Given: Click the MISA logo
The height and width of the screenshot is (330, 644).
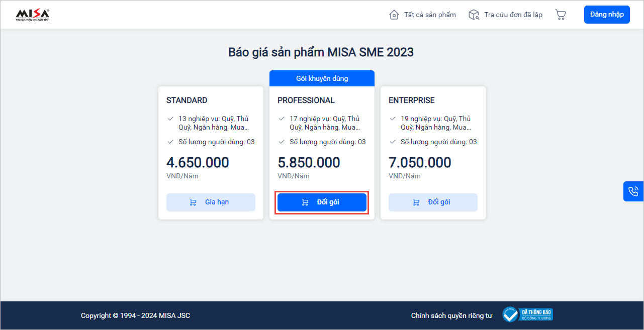Looking at the screenshot, I should pyautogui.click(x=33, y=15).
